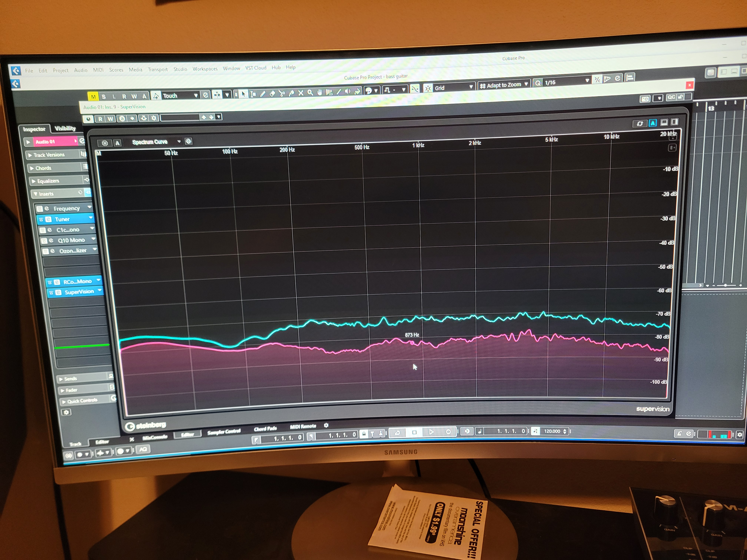Image resolution: width=747 pixels, height=560 pixels.
Task: Open the Transport menu
Action: click(x=158, y=69)
